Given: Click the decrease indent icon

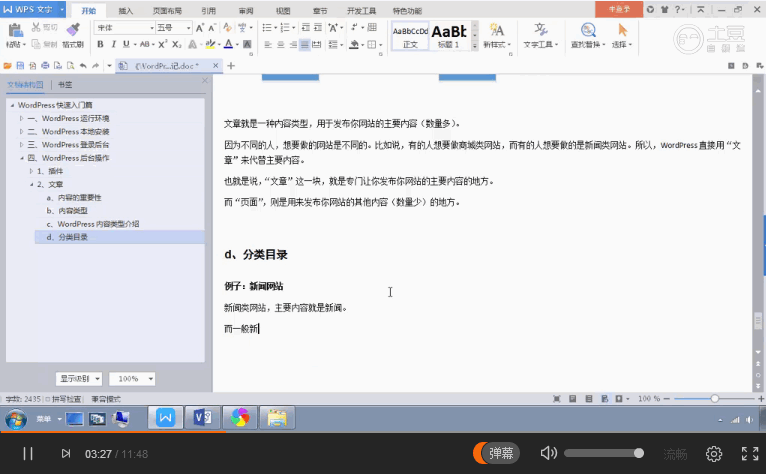Looking at the screenshot, I should point(305,28).
